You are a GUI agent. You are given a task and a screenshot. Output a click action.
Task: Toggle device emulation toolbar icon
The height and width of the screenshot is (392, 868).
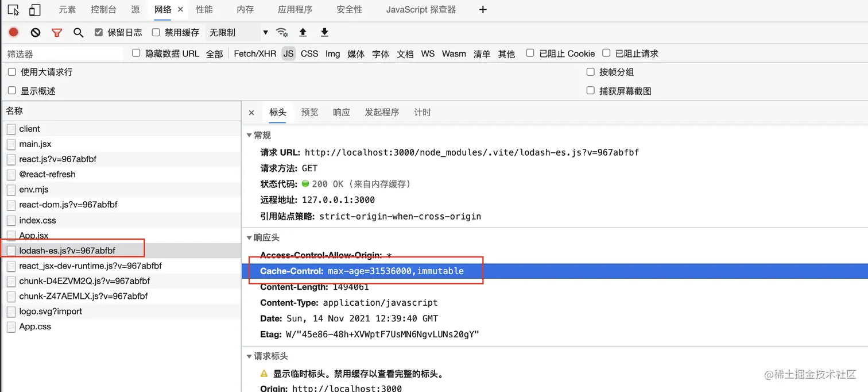35,10
